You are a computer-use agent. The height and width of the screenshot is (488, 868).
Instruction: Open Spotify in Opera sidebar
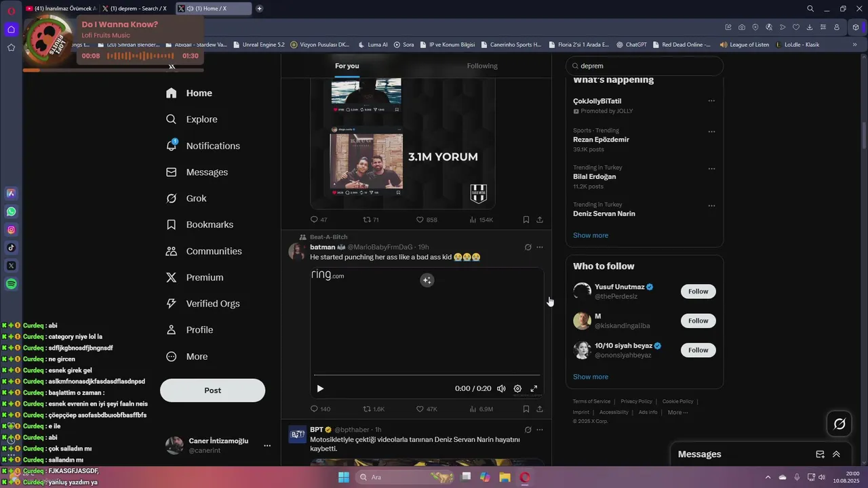pos(11,284)
